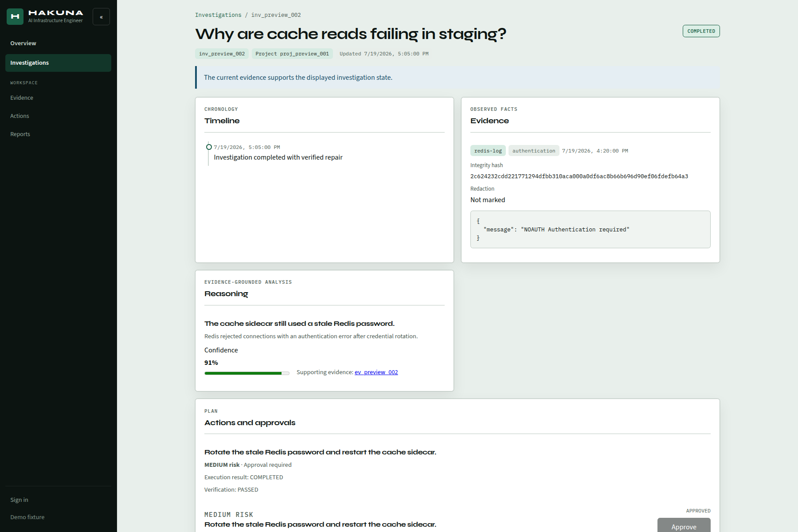The width and height of the screenshot is (798, 532).
Task: Click the Project proj_preview_001 chip
Action: pyautogui.click(x=292, y=54)
